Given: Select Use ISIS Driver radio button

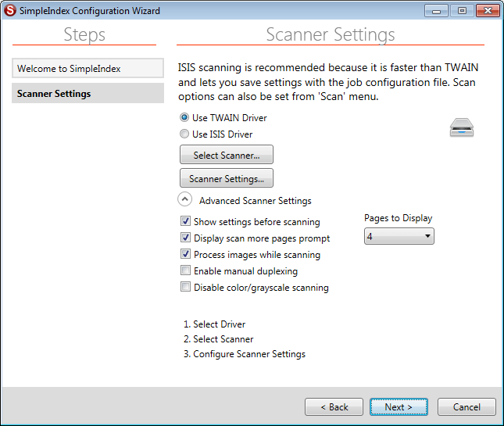Looking at the screenshot, I should (184, 134).
